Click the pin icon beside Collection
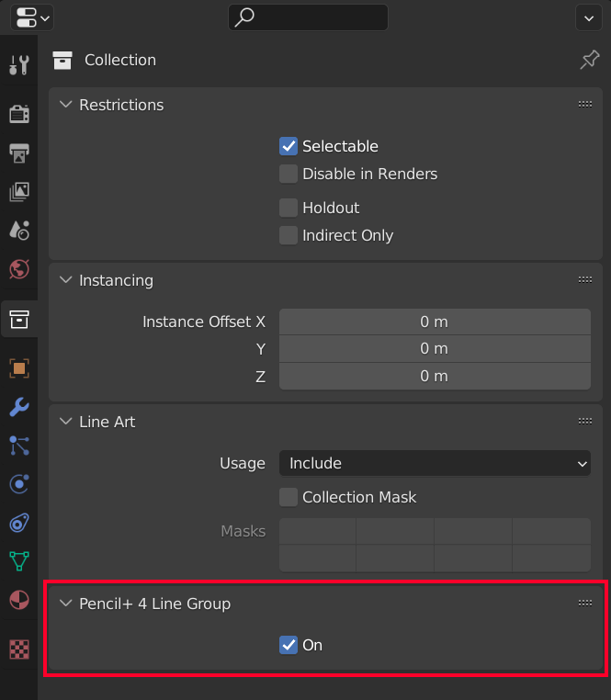611x700 pixels. coord(589,61)
